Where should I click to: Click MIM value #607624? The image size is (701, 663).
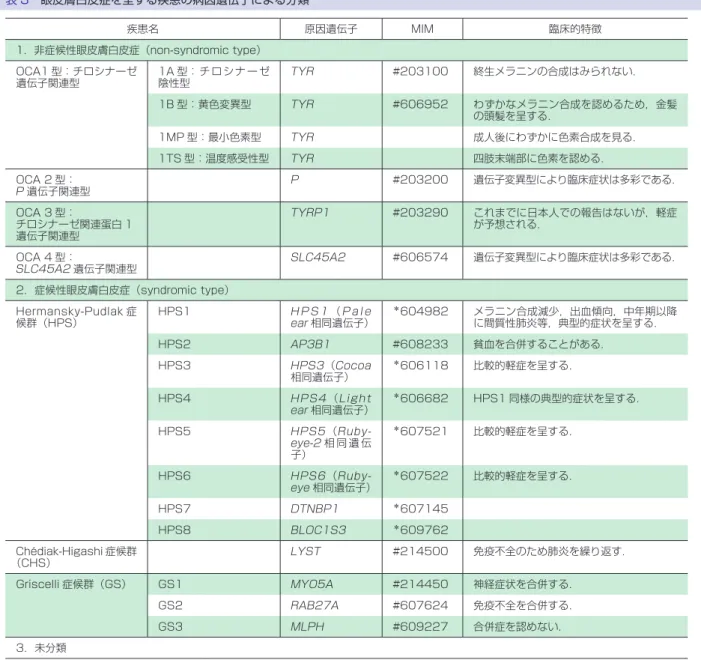420,605
